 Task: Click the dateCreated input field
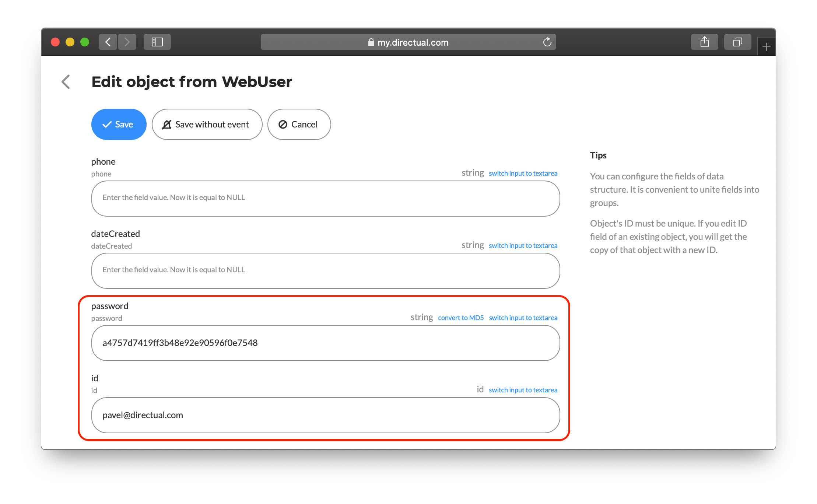click(325, 270)
